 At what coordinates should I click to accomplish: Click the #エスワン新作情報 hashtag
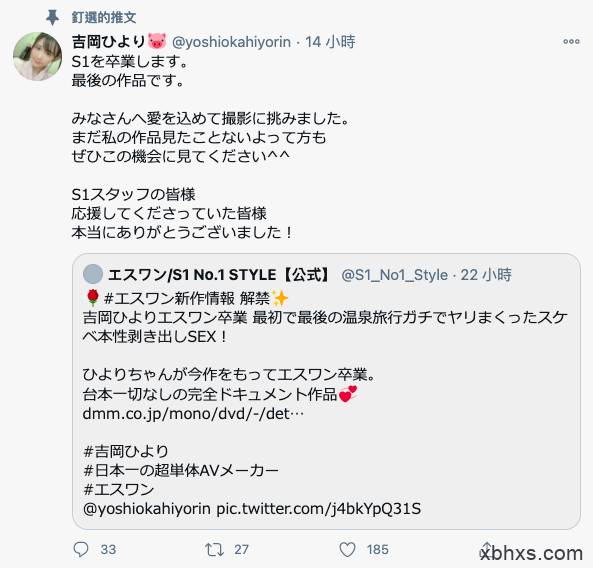click(169, 298)
